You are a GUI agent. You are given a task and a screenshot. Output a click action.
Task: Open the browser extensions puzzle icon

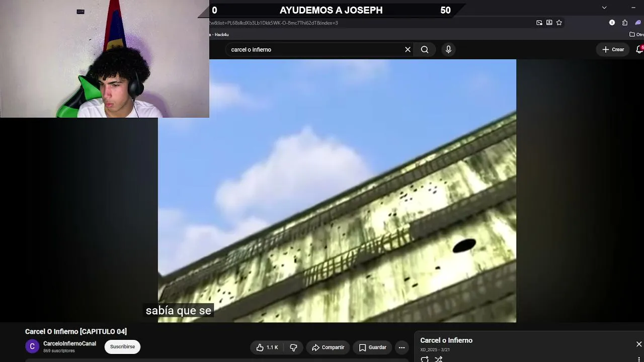pyautogui.click(x=625, y=23)
